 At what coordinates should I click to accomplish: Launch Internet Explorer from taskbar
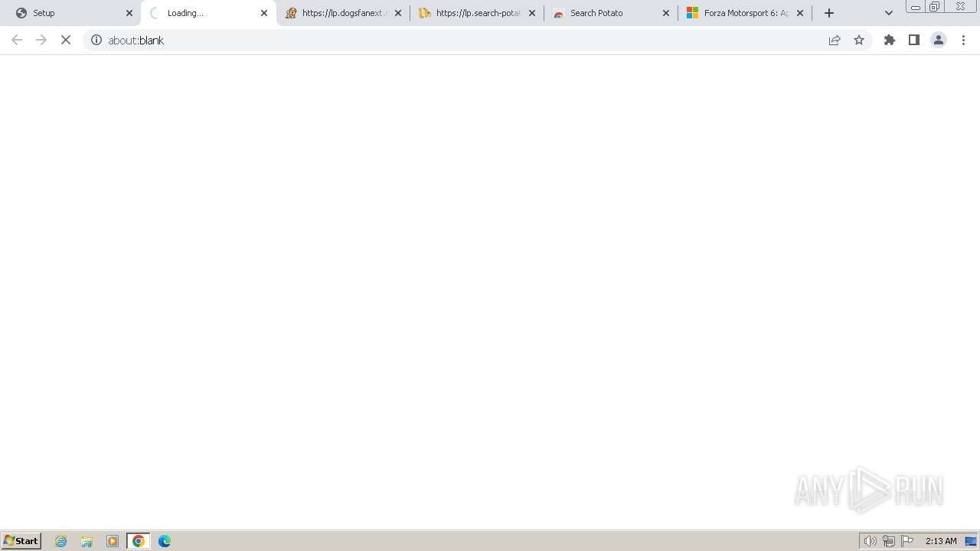coord(61,541)
